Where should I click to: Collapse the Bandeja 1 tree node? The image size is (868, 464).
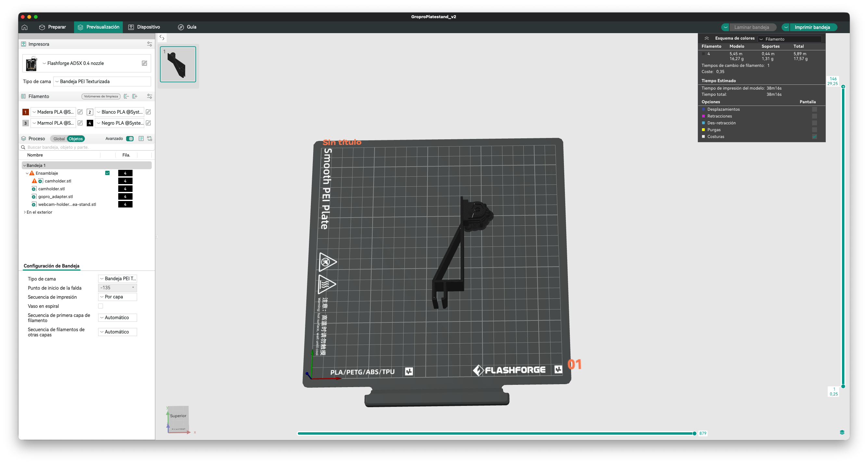click(x=25, y=166)
